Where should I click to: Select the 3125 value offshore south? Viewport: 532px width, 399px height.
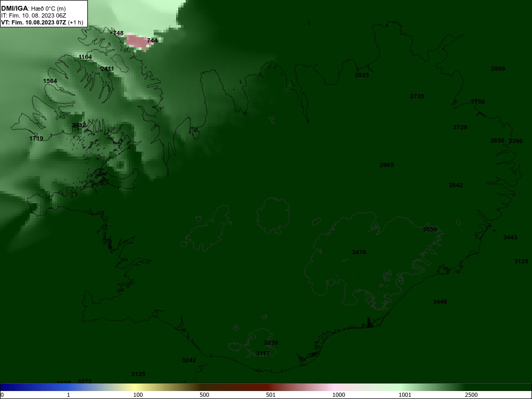[138, 375]
